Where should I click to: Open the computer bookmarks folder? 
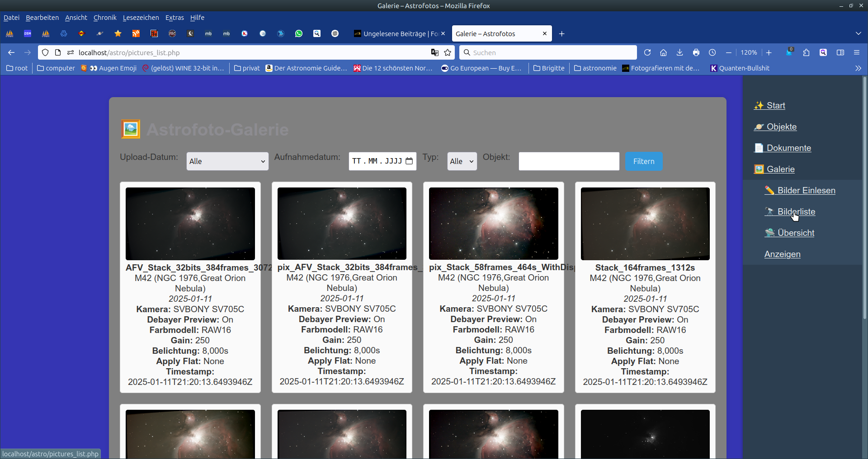tap(56, 68)
